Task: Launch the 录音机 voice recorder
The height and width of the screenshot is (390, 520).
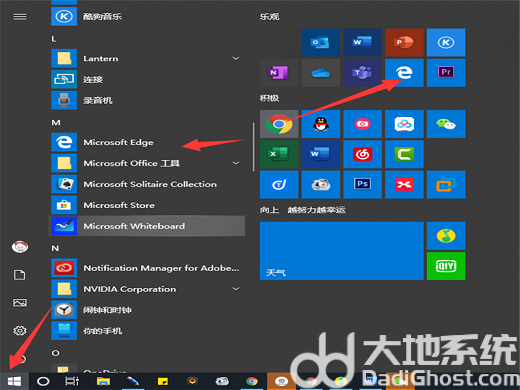Action: tap(147, 100)
